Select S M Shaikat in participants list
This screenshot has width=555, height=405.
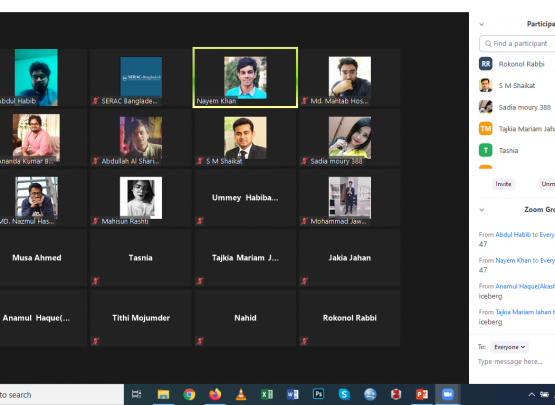[517, 85]
